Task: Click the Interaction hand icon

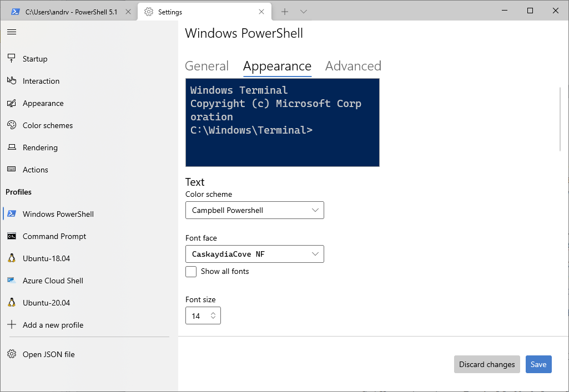Action: click(12, 81)
